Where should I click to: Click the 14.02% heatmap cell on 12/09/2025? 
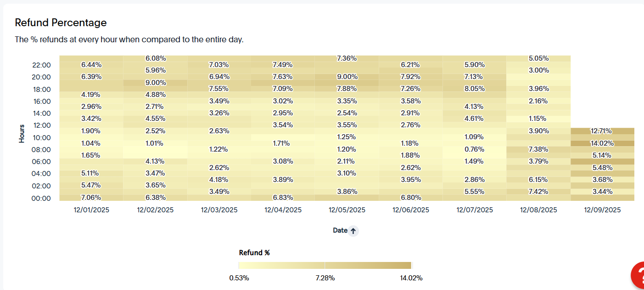[603, 143]
